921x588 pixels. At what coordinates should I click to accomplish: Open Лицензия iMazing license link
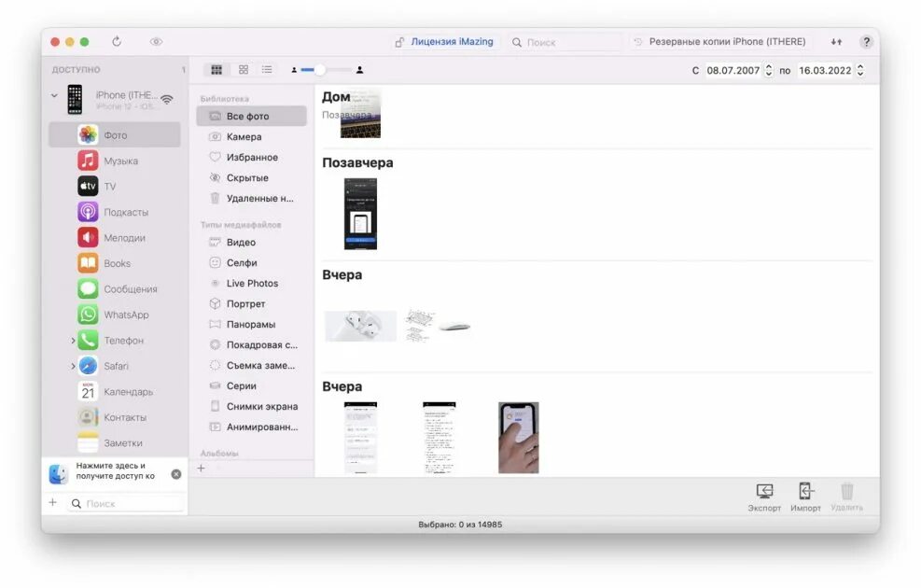(445, 42)
